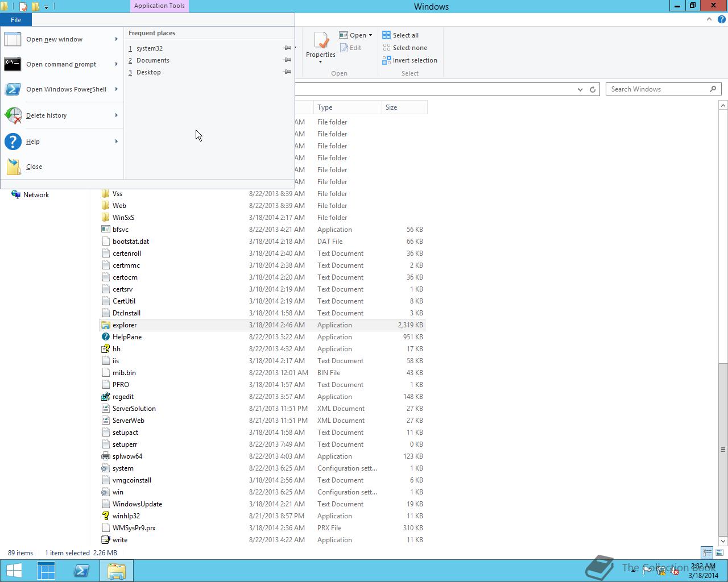Choose Open command prompt menu item
The height and width of the screenshot is (582, 728).
62,64
